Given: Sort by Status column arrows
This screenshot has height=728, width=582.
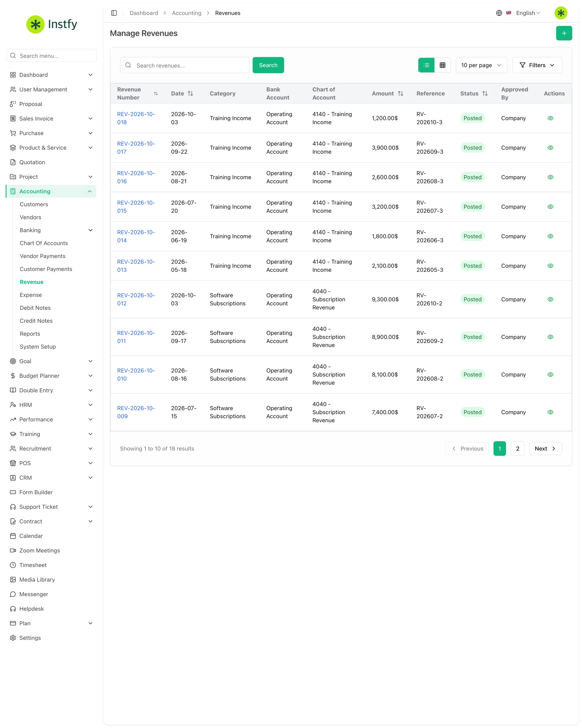Looking at the screenshot, I should 485,94.
